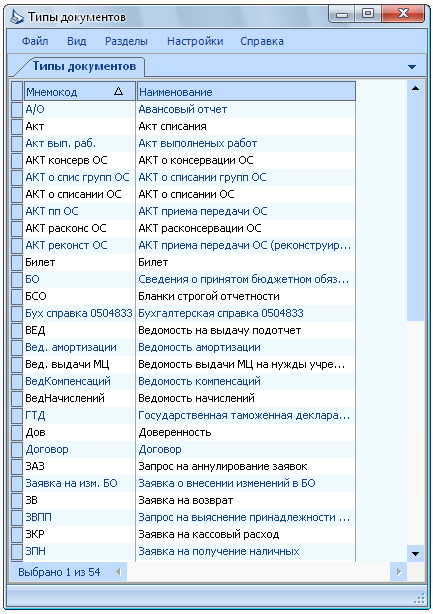Click the horizontal scrollbar's left arrow
433x614 pixels.
click(118, 572)
